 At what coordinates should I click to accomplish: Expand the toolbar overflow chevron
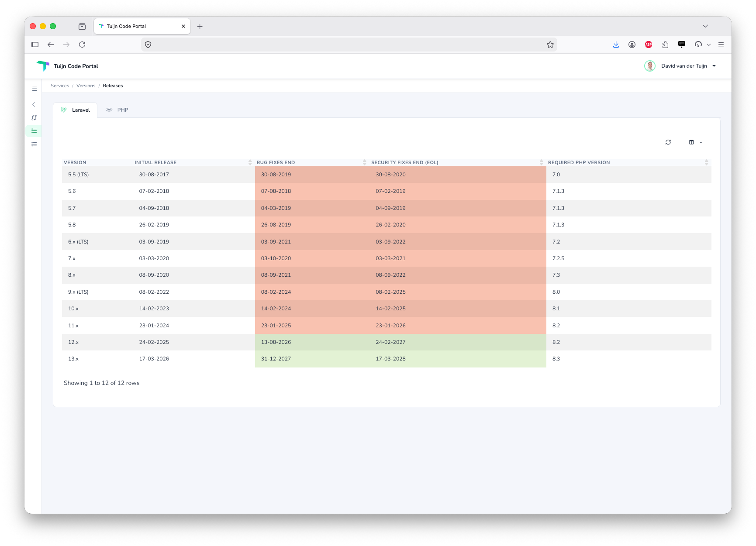[x=709, y=45]
